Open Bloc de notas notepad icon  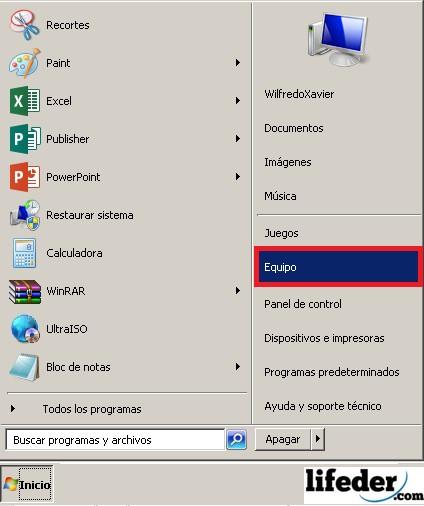tap(24, 367)
